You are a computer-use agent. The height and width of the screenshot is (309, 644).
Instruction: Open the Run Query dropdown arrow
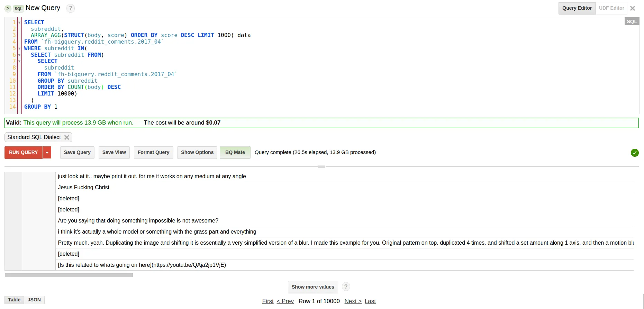pyautogui.click(x=47, y=153)
